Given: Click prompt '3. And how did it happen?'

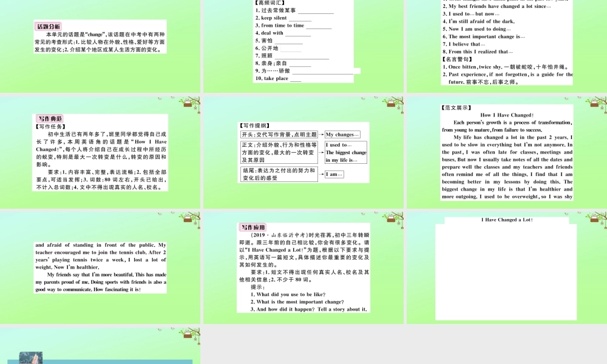Looking at the screenshot, I should point(308,309).
